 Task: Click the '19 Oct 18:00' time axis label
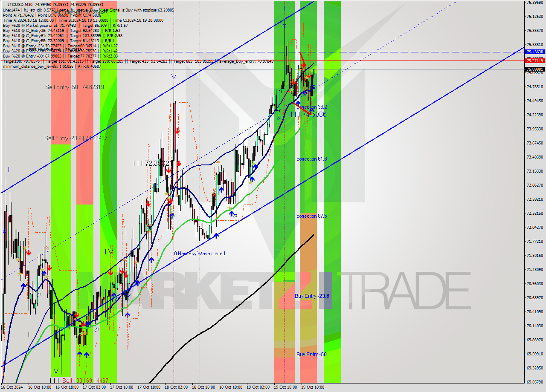click(313, 387)
